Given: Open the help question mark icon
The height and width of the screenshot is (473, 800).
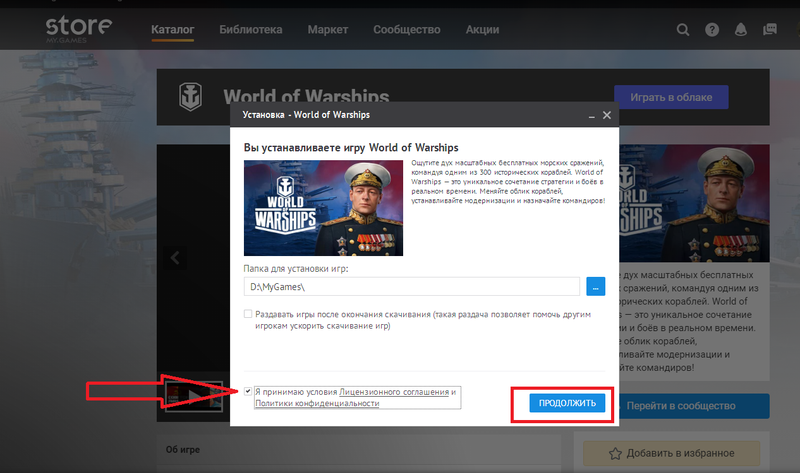Looking at the screenshot, I should point(712,30).
